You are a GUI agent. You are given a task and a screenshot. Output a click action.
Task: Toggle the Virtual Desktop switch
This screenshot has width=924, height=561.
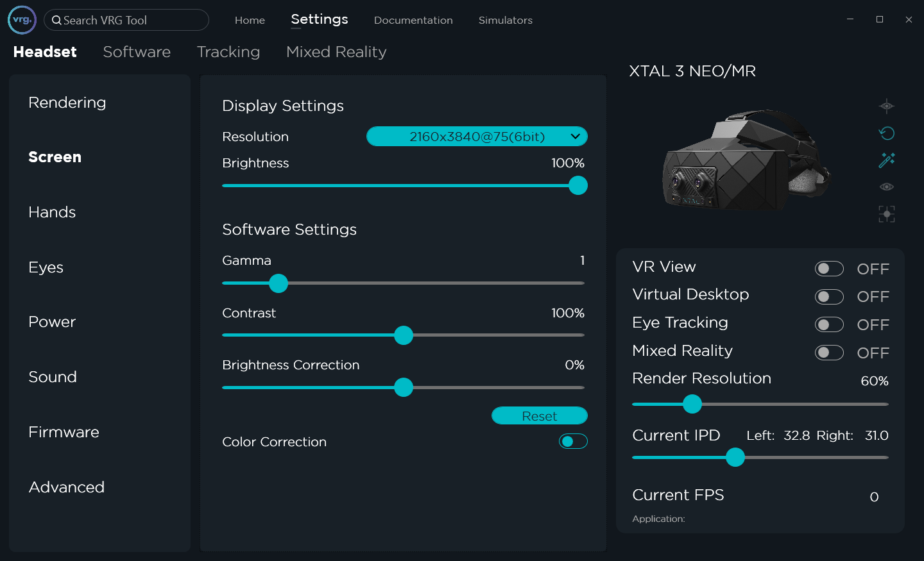829,297
